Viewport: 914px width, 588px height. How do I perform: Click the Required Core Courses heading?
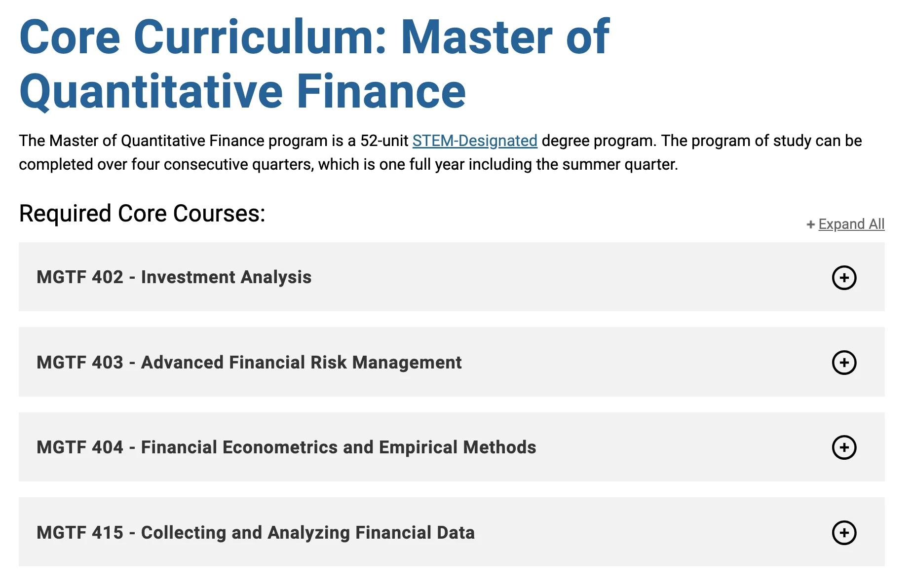(x=142, y=214)
